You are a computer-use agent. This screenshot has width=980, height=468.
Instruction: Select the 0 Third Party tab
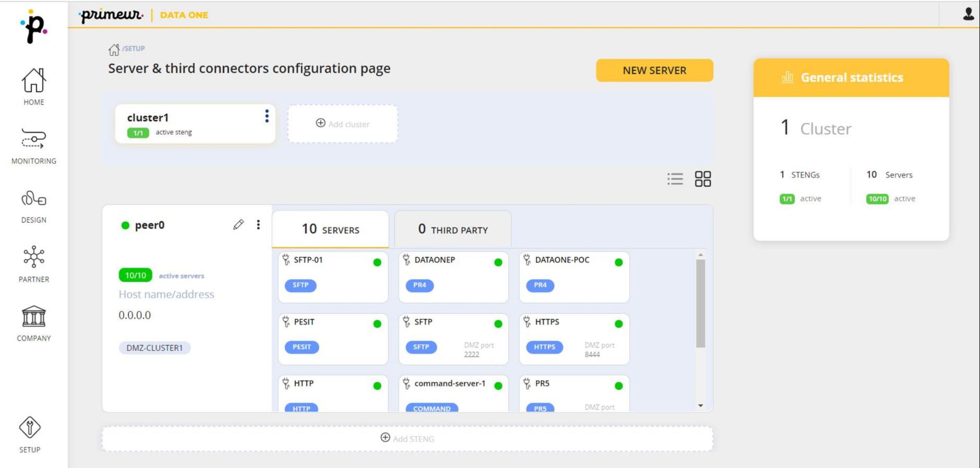coord(453,229)
